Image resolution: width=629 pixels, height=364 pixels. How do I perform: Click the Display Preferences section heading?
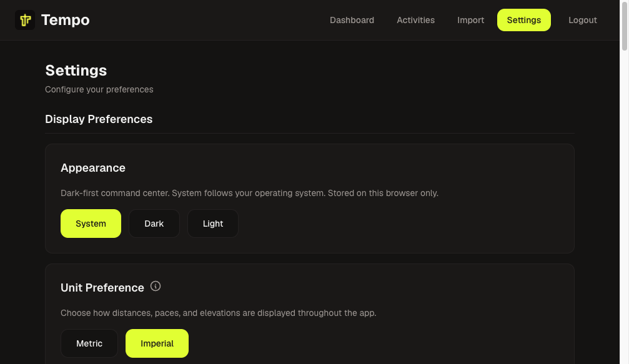point(99,119)
